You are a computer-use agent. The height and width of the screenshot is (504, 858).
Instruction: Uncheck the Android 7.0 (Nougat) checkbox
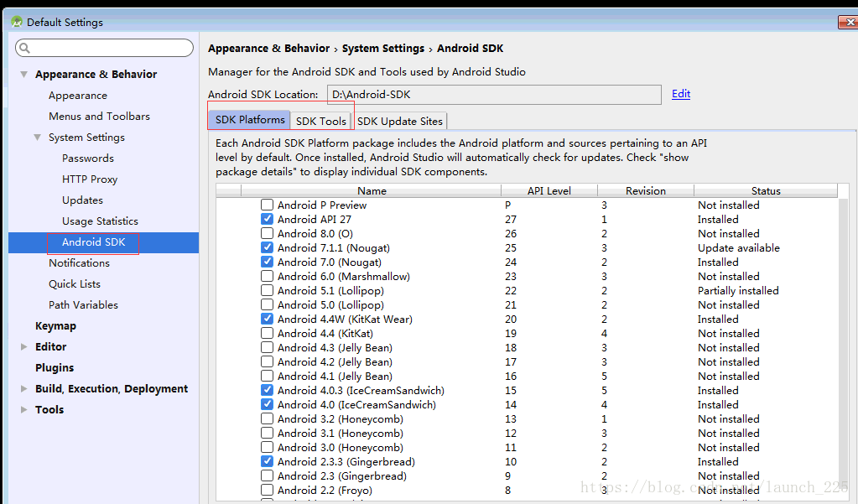click(267, 262)
